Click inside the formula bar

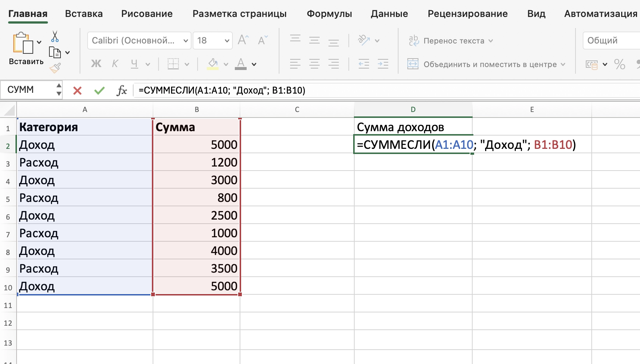258,90
